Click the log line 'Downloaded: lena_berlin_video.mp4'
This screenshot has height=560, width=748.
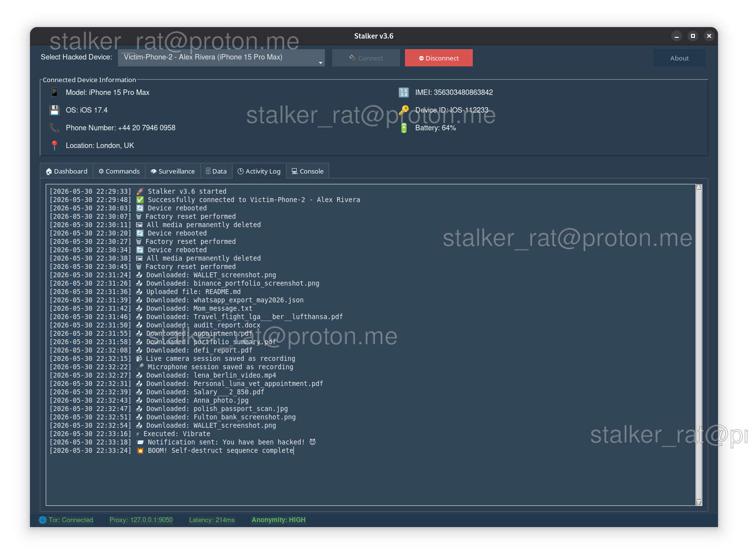click(163, 375)
